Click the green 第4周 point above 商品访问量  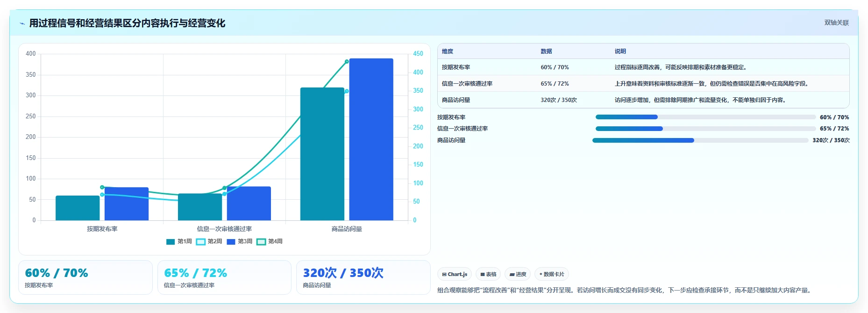[347, 62]
